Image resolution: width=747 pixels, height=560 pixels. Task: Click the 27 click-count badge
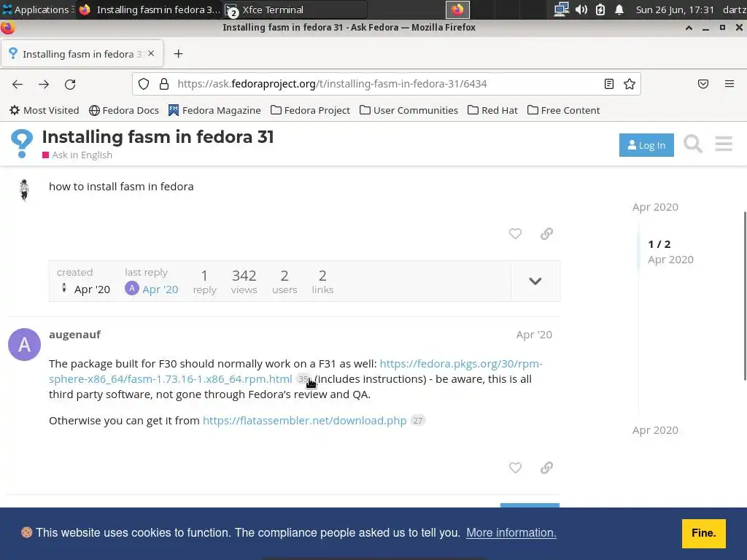pos(418,421)
